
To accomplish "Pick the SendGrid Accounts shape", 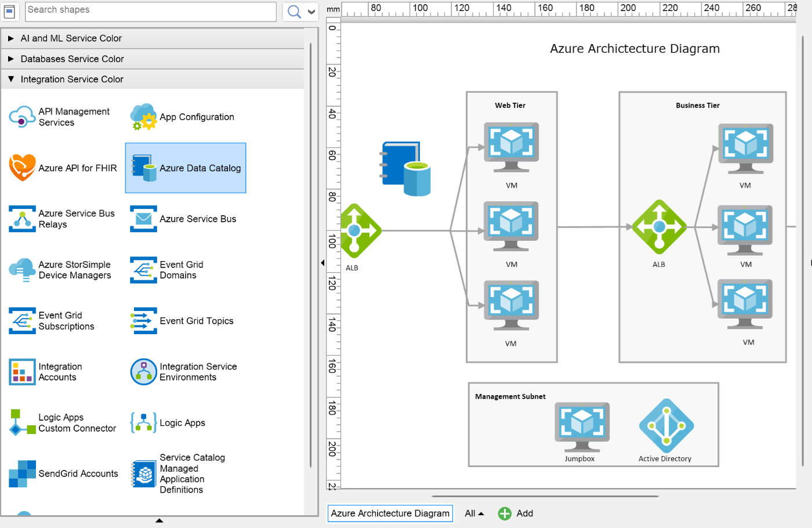I will [x=64, y=474].
